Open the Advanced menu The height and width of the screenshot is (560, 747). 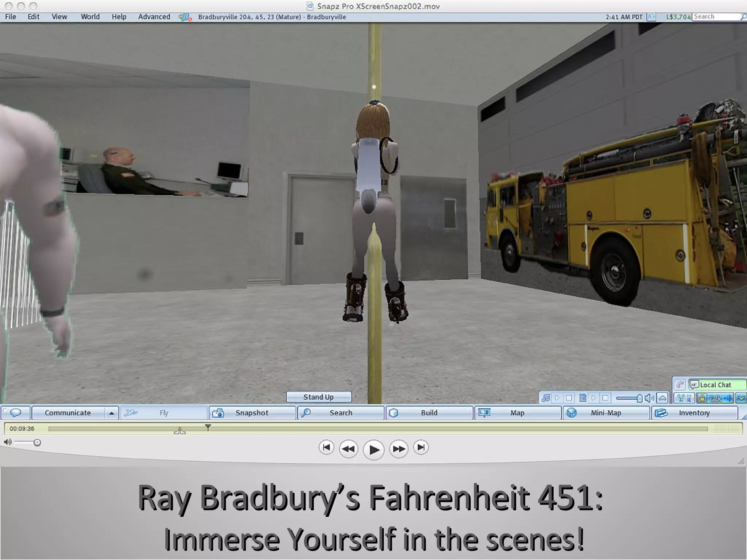tap(154, 17)
